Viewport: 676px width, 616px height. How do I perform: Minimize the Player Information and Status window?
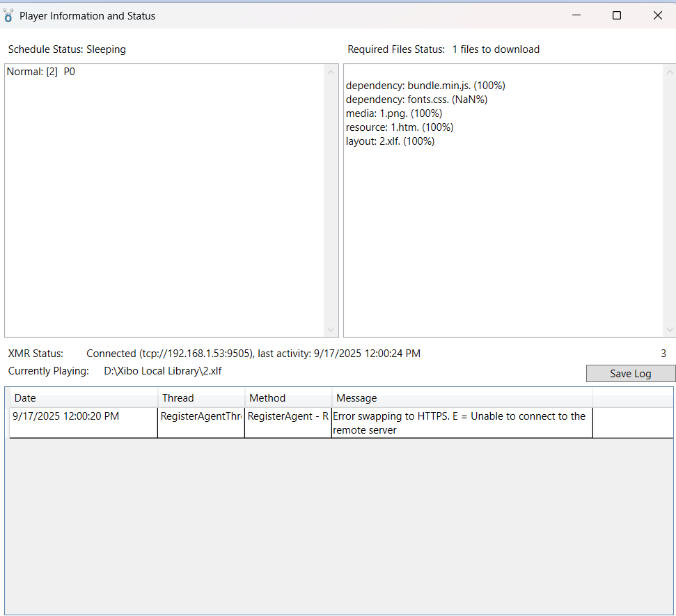[x=576, y=15]
